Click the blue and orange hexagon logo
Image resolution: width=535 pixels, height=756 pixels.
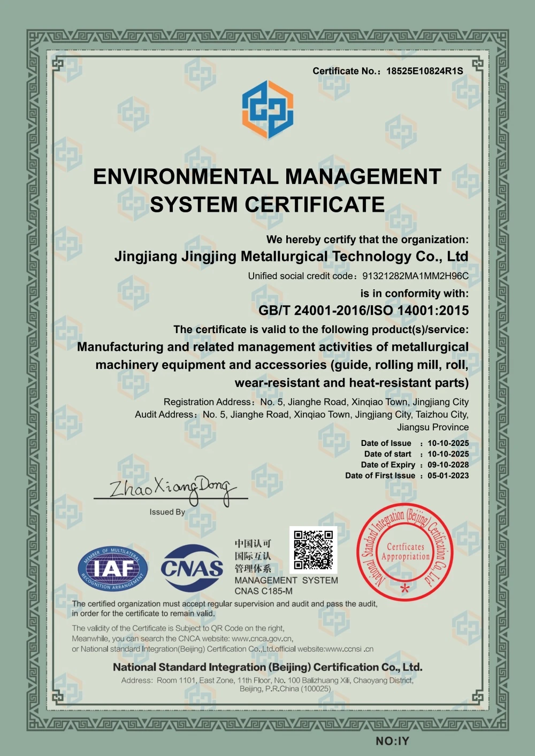[x=267, y=110]
